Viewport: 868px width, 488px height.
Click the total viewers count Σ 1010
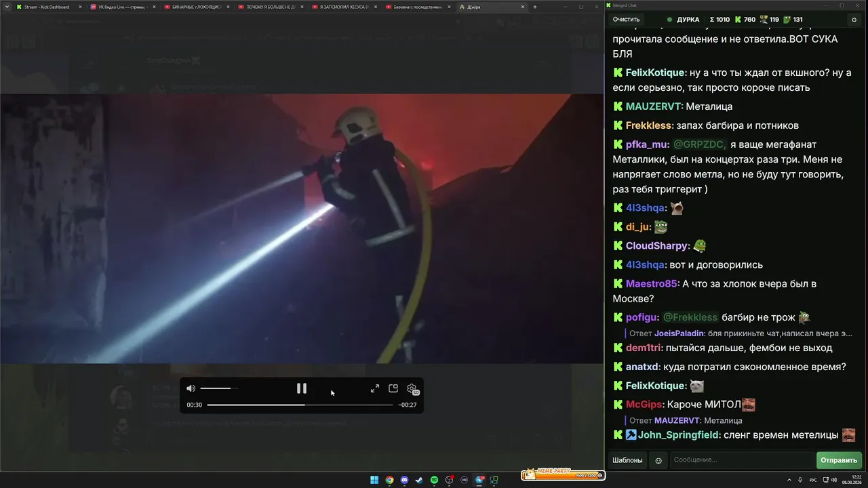click(719, 20)
